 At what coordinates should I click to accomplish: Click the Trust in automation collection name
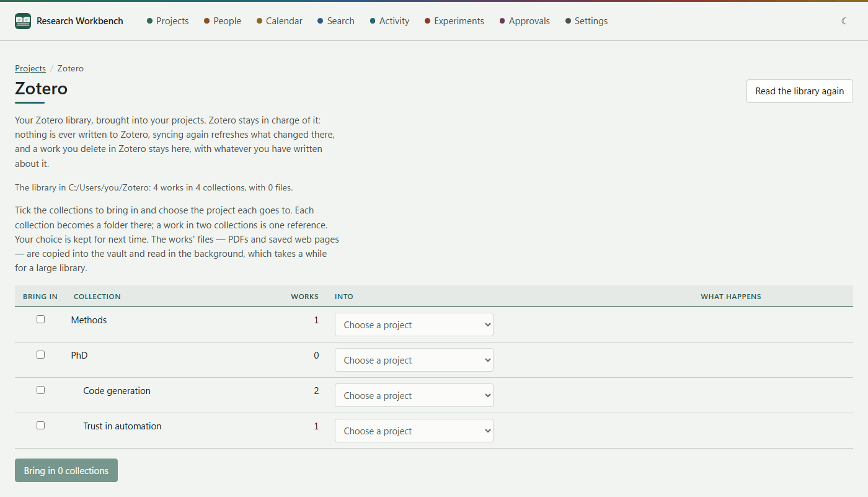(x=122, y=426)
